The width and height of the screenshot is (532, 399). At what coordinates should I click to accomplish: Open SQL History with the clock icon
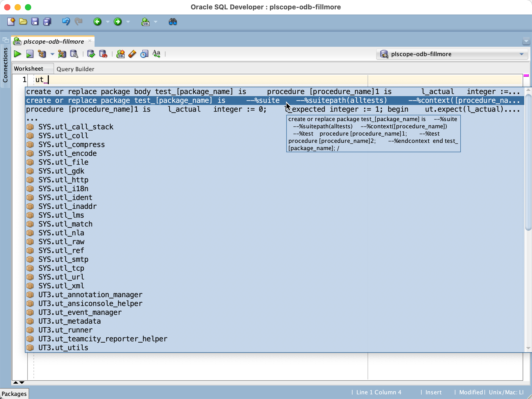coord(144,54)
